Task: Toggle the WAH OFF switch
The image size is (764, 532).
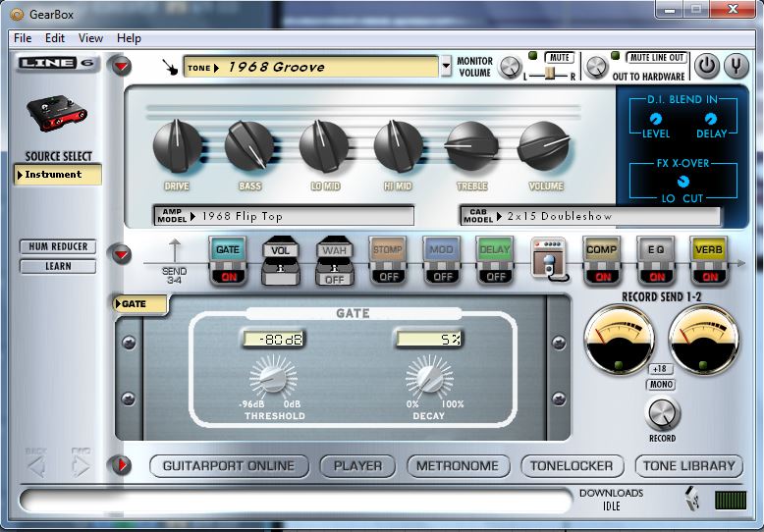Action: tap(334, 279)
